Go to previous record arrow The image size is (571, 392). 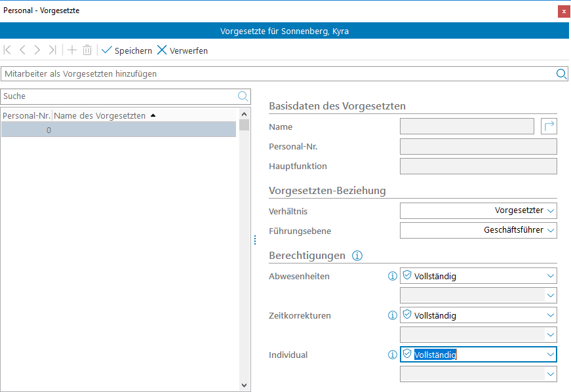[22, 50]
